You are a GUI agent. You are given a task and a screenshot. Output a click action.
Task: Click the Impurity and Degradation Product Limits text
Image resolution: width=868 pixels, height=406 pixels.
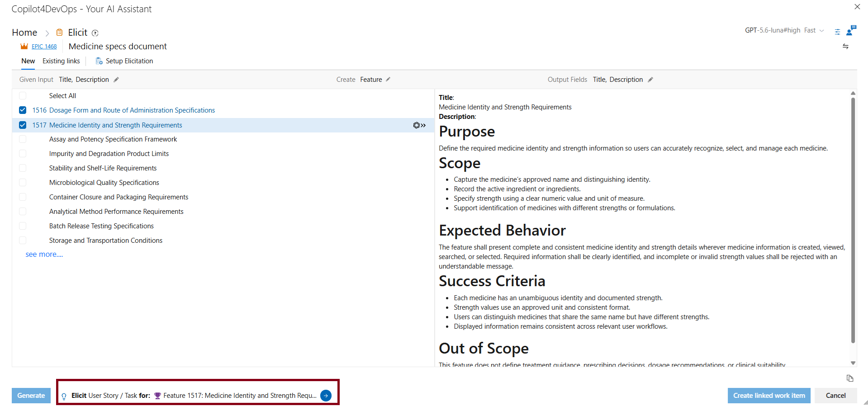[x=109, y=154]
